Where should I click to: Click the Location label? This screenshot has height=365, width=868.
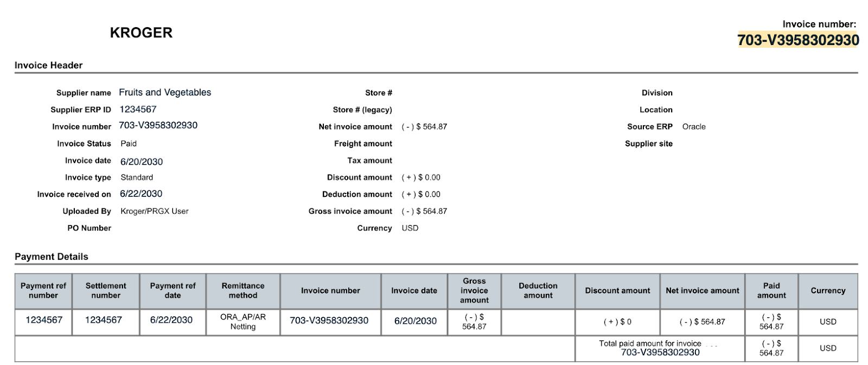click(656, 110)
